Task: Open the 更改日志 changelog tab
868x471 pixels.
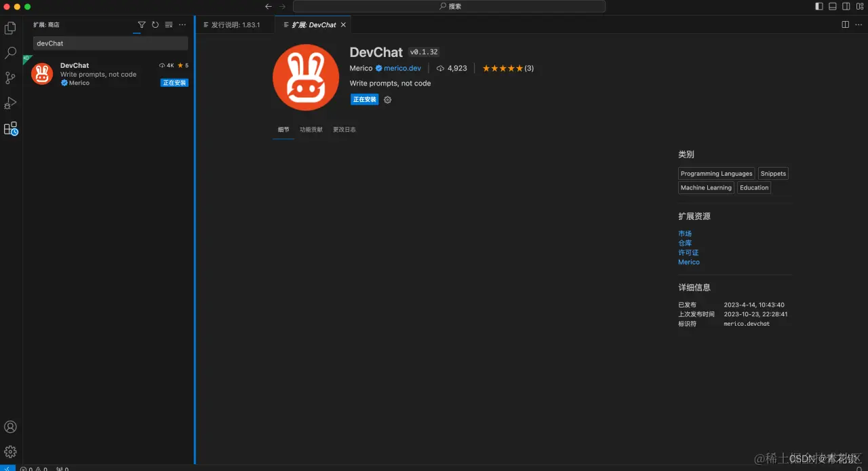Action: (344, 130)
